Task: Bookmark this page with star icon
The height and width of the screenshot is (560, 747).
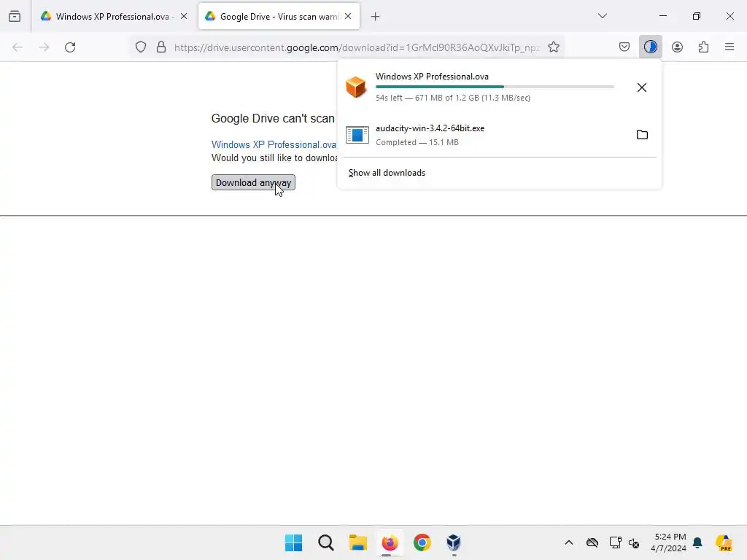Action: click(x=554, y=47)
